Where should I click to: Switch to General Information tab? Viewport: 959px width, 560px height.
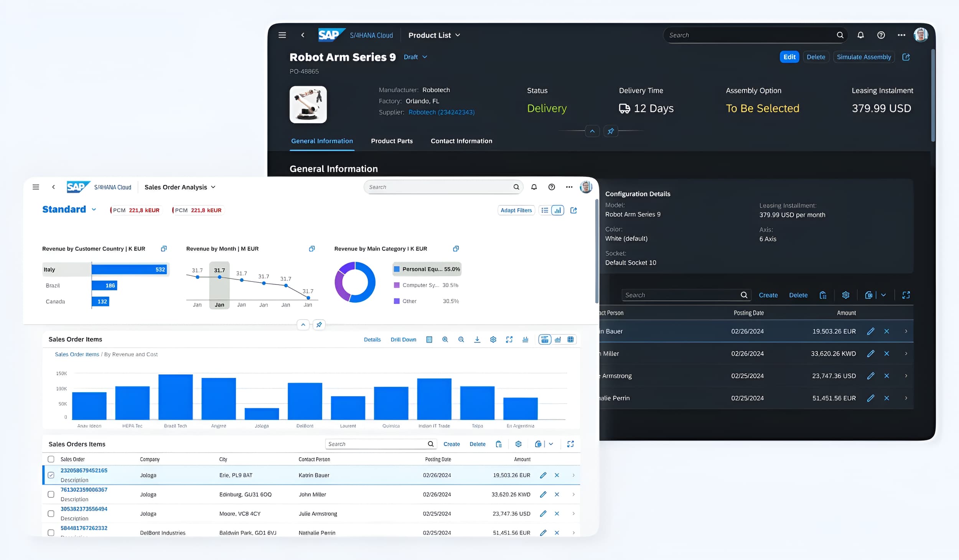[322, 141]
